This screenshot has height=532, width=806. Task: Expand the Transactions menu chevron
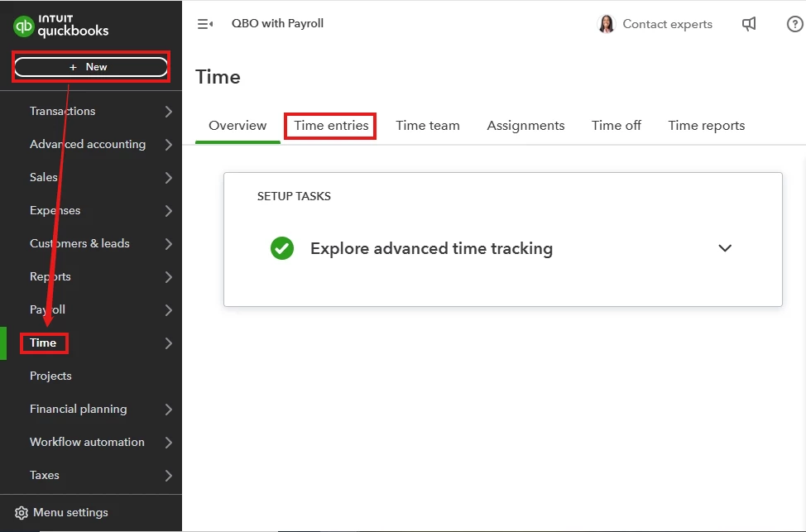click(x=169, y=111)
